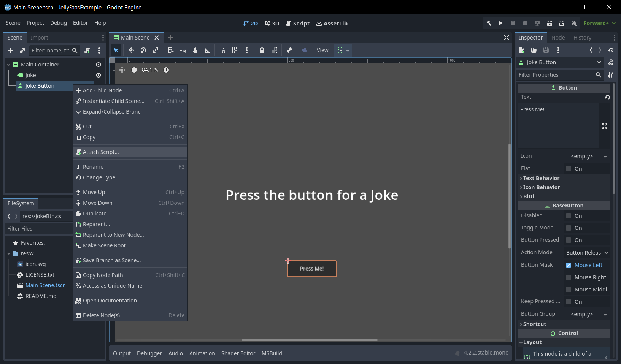Instantiate scene link icon in Scene dock
The width and height of the screenshot is (621, 364).
(x=22, y=51)
